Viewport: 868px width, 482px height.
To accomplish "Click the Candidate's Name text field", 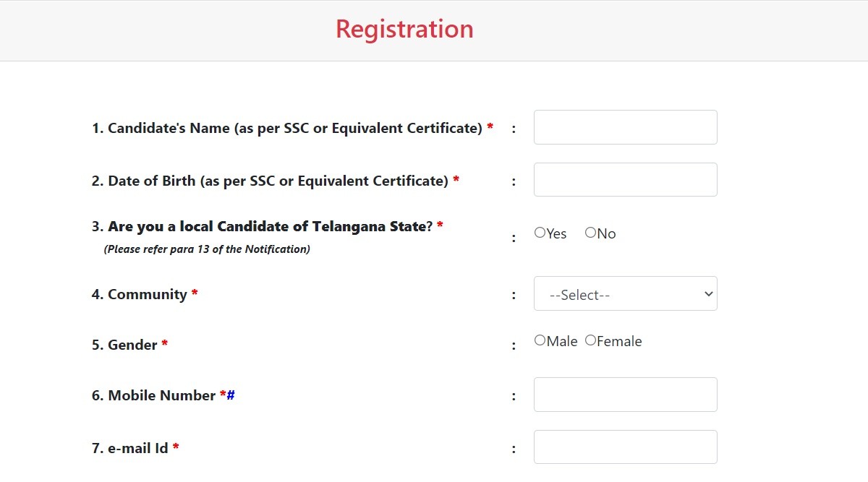I will point(625,127).
